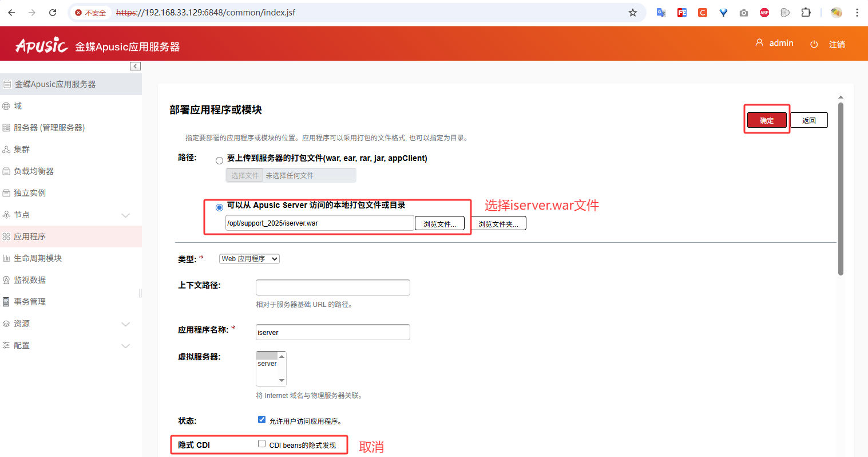Open the 域 sidebar item
This screenshot has width=868, height=457.
click(x=71, y=106)
